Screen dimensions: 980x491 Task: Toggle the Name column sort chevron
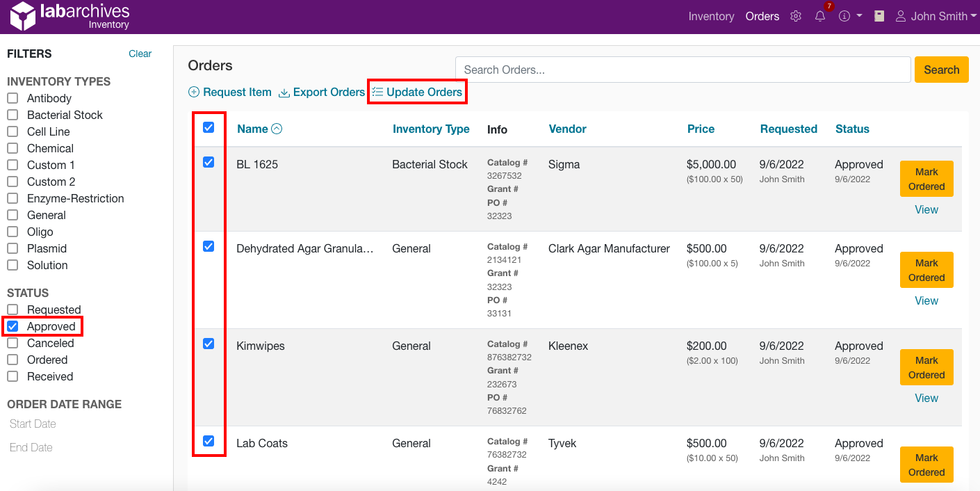277,128
